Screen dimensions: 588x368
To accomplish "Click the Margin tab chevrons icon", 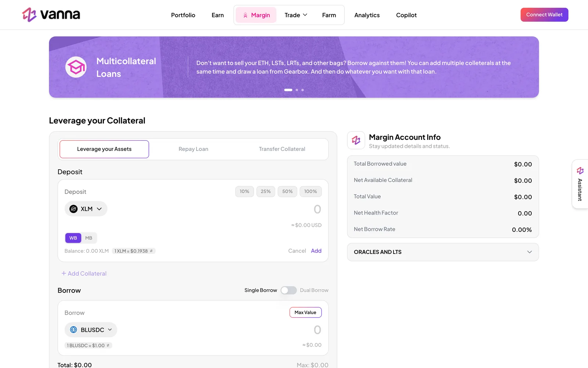I will [245, 15].
